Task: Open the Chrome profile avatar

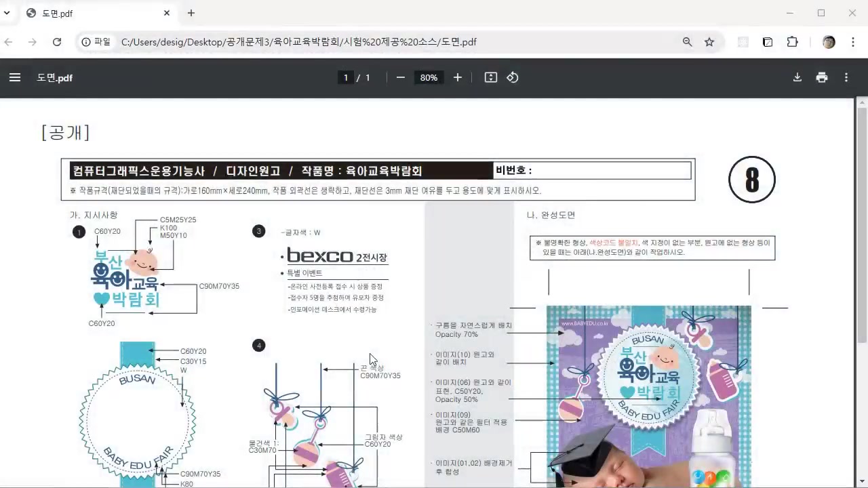Action: coord(829,42)
